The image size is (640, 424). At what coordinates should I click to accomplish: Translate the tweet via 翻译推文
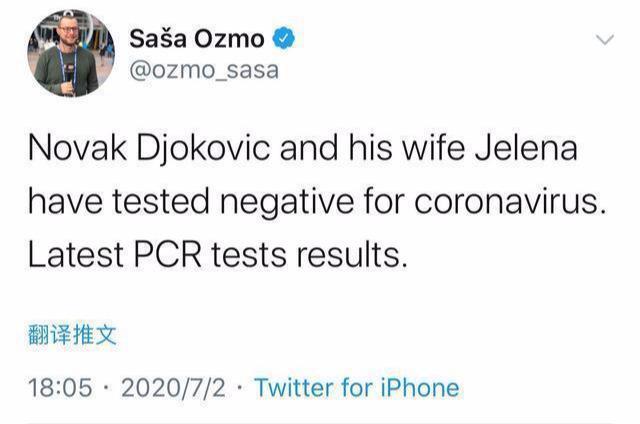74,333
